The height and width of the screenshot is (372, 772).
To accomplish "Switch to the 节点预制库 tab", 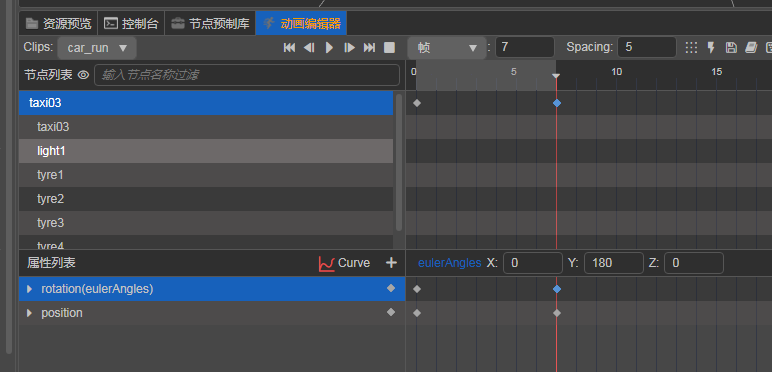I will click(x=210, y=23).
